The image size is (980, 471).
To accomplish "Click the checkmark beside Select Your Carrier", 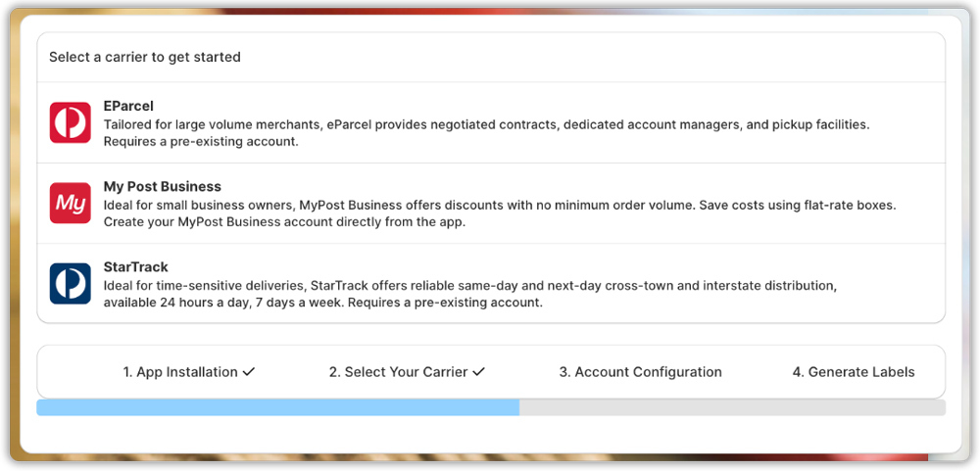I will [479, 372].
